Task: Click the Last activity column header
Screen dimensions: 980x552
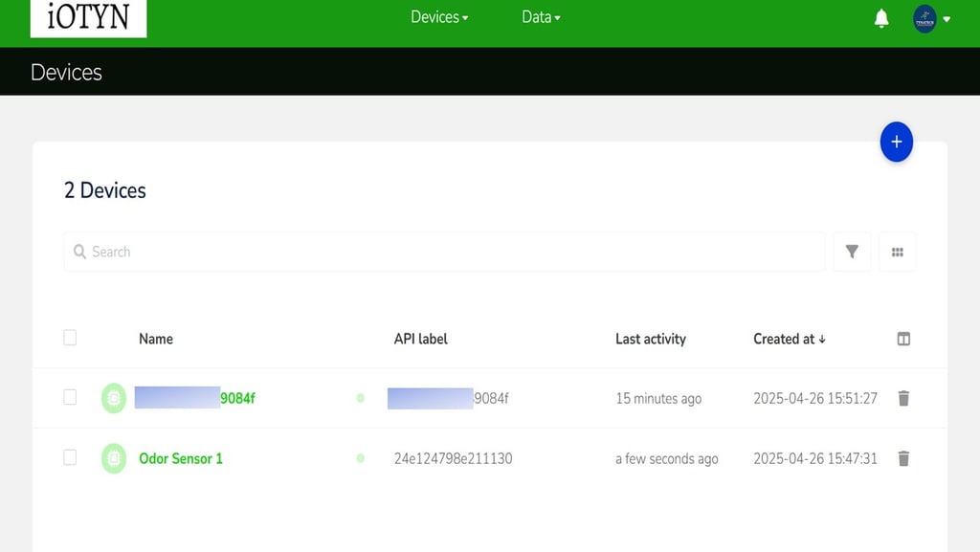Action: 651,339
